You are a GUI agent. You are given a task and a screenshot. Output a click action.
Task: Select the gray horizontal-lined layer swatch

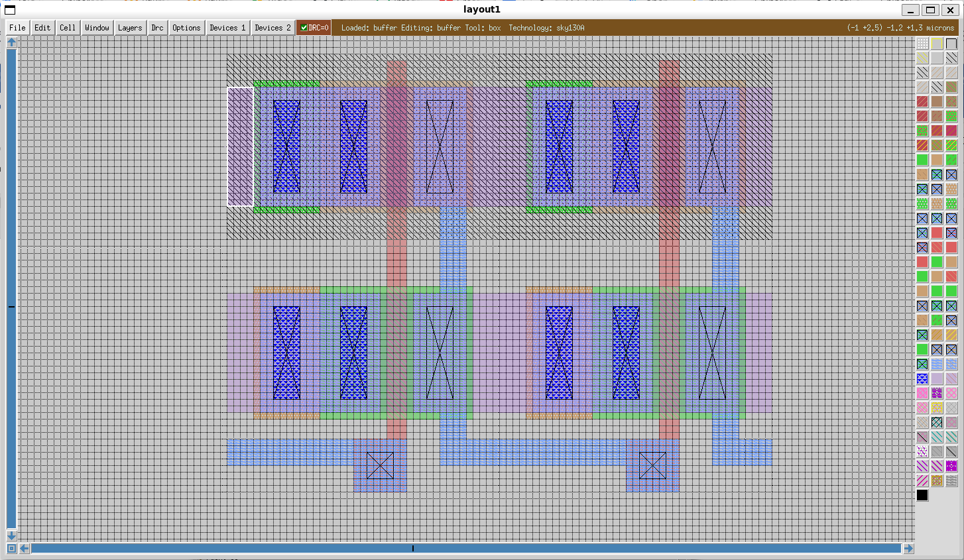(951, 480)
